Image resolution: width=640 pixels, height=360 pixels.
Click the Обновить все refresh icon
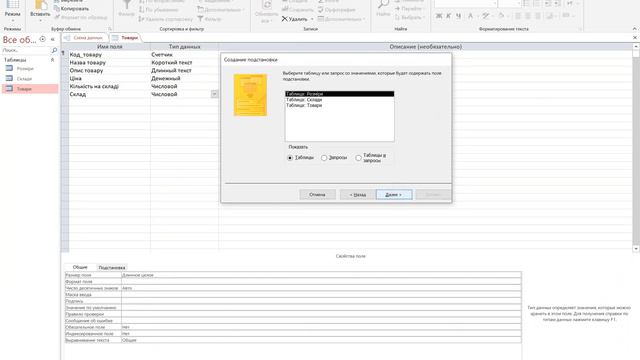pos(267,5)
